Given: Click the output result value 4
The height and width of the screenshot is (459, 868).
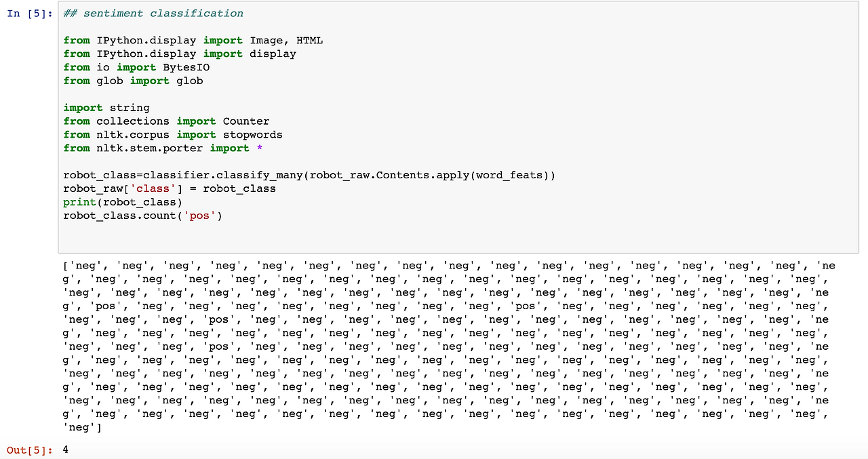Looking at the screenshot, I should [x=65, y=450].
